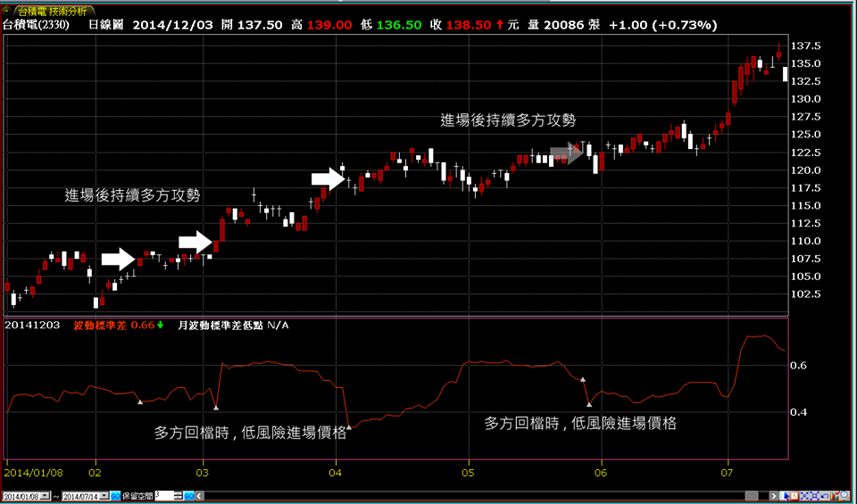Open the indicator settings bar-chart icon
857x504 pixels.
tap(835, 496)
